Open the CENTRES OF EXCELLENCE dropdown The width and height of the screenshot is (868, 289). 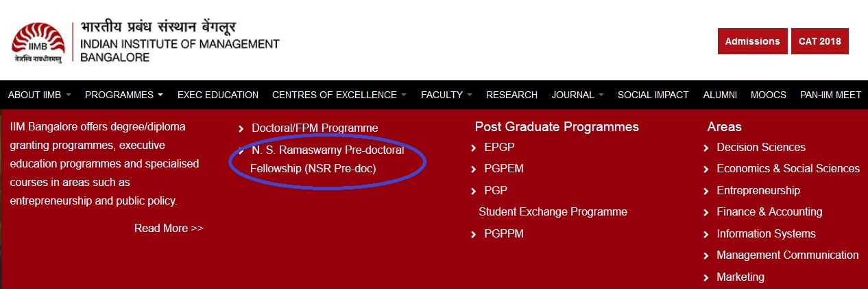(x=339, y=95)
